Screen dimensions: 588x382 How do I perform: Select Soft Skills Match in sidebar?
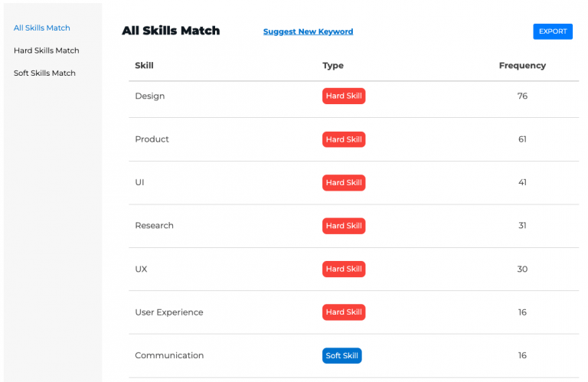[x=44, y=73]
